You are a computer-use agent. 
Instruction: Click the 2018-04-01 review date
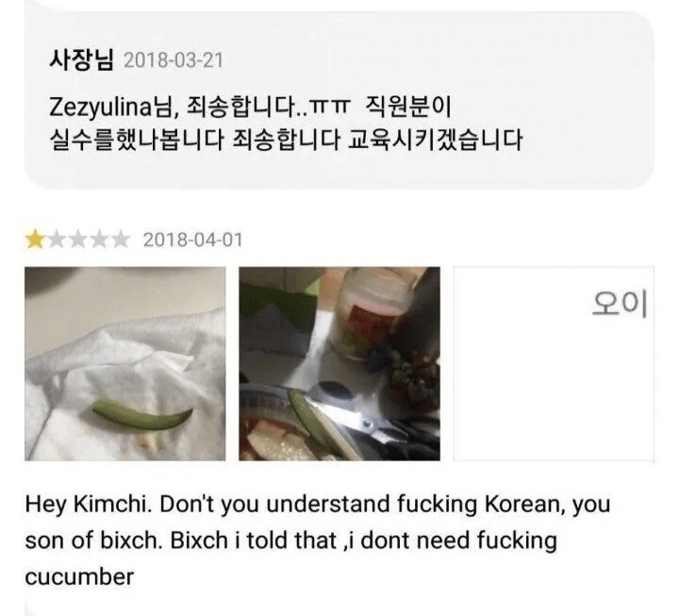[x=192, y=240]
